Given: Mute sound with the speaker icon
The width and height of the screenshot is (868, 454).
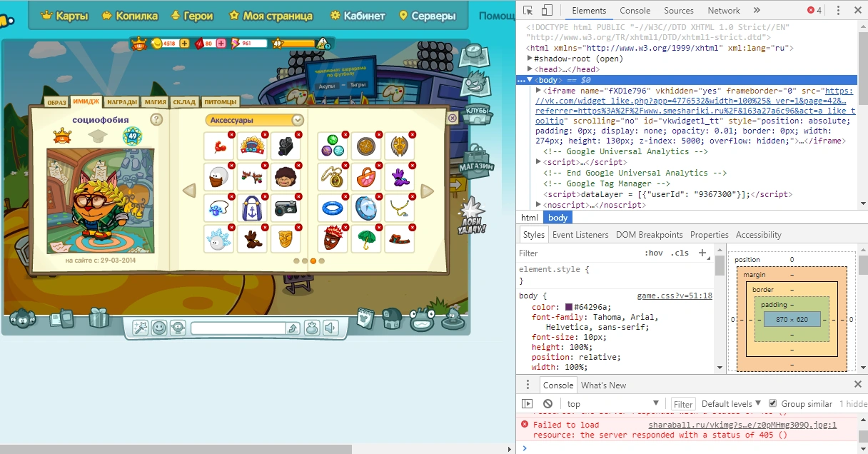Looking at the screenshot, I should (329, 328).
